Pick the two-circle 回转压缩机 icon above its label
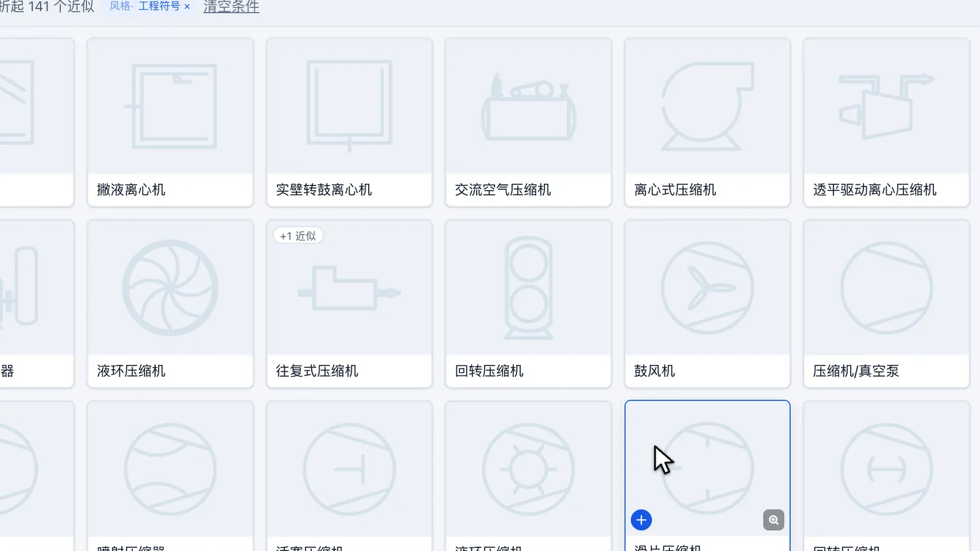Image resolution: width=980 pixels, height=551 pixels. (529, 288)
